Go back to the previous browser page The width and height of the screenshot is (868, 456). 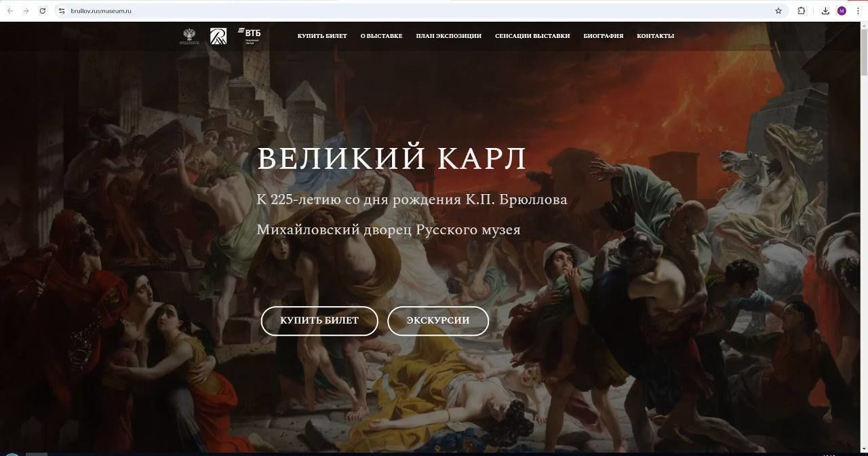click(9, 11)
